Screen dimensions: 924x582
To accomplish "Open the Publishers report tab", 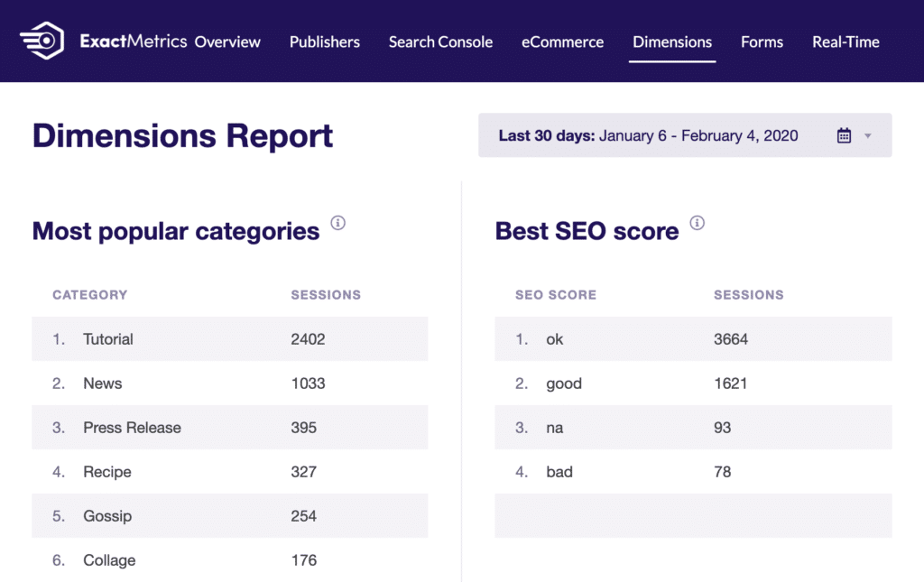I will [324, 42].
